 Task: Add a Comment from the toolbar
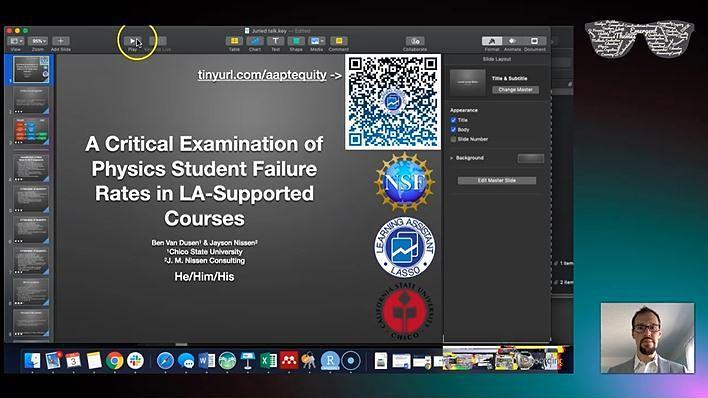tap(339, 41)
